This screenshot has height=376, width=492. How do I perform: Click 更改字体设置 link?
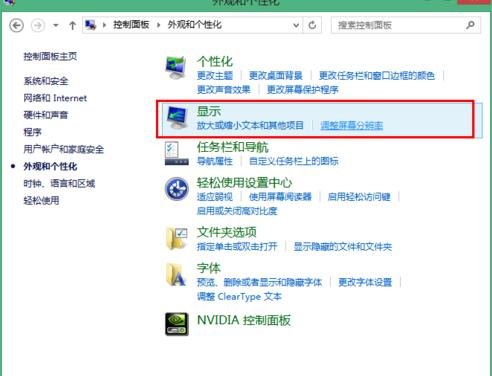pyautogui.click(x=365, y=282)
